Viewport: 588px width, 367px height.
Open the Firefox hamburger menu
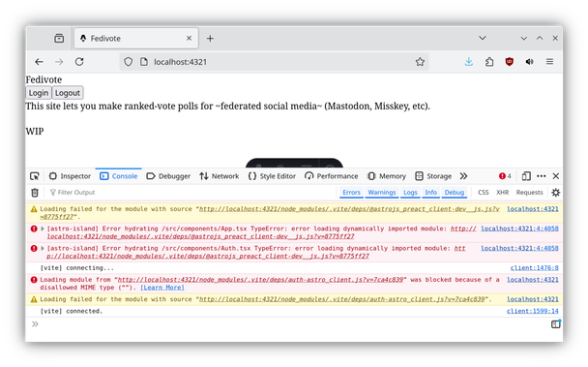pyautogui.click(x=549, y=62)
